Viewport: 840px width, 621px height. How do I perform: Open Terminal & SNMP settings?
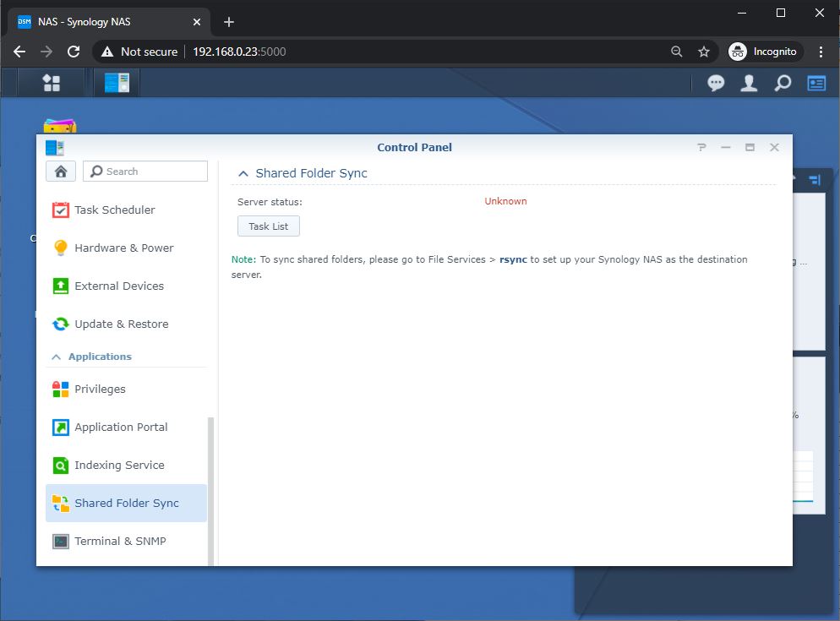(126, 542)
